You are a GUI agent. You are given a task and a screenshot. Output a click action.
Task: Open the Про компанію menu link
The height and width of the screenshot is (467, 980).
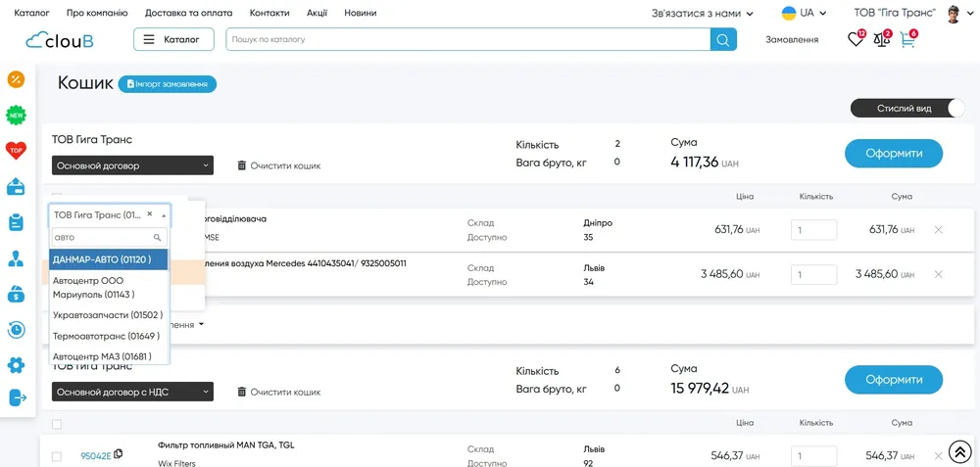(97, 13)
